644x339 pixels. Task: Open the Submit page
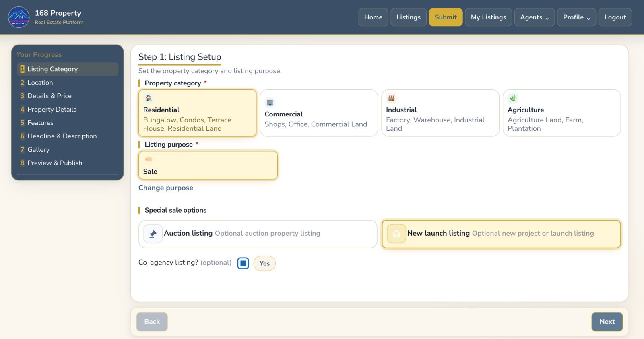click(446, 17)
